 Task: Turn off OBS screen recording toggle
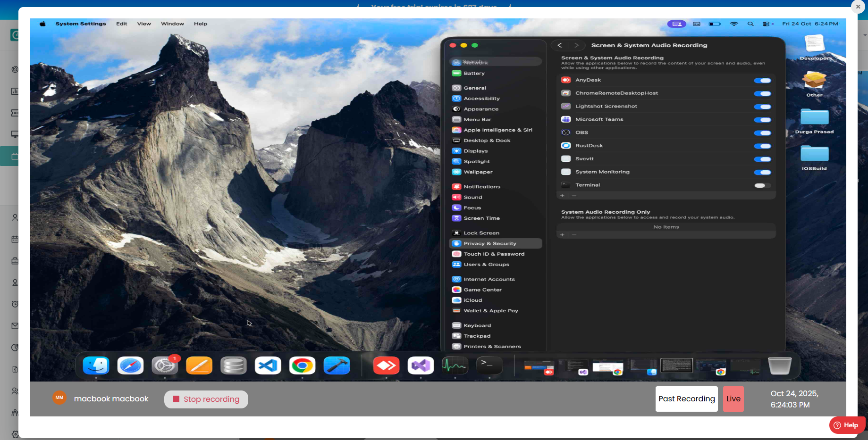762,133
